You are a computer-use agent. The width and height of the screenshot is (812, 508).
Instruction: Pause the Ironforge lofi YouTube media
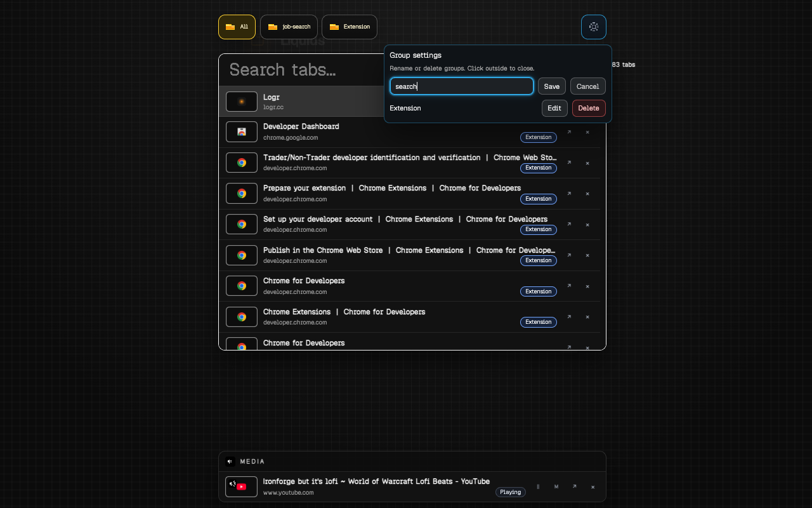(538, 487)
